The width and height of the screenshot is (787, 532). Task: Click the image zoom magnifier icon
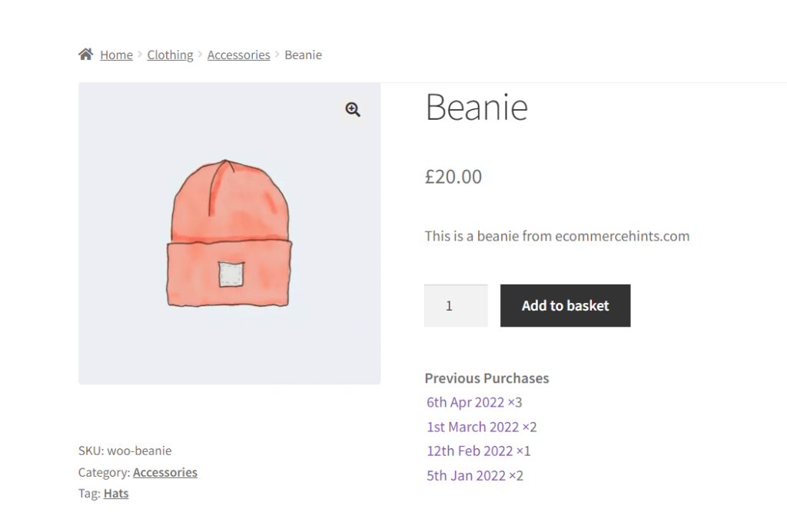353,109
